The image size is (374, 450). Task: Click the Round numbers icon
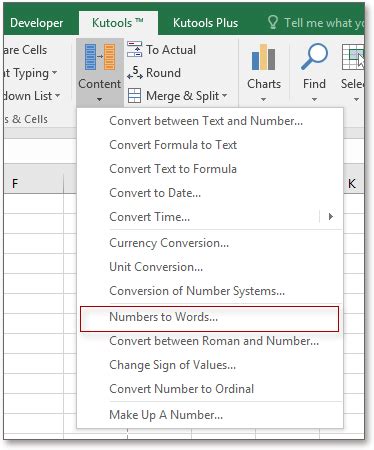tap(135, 72)
